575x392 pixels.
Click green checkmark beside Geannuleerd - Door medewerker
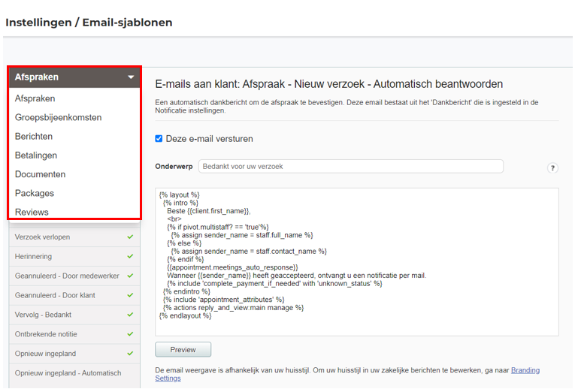[130, 276]
